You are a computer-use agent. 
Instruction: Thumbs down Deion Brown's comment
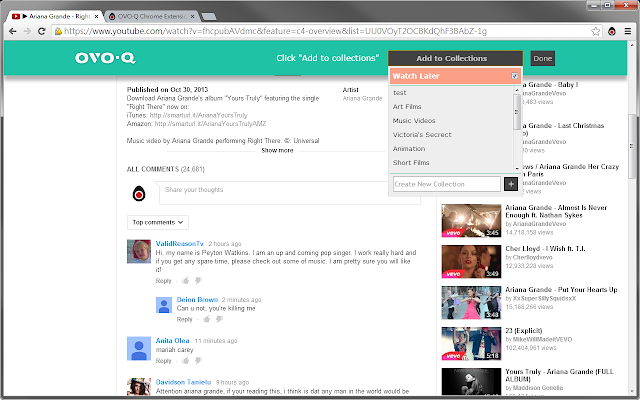(x=220, y=319)
